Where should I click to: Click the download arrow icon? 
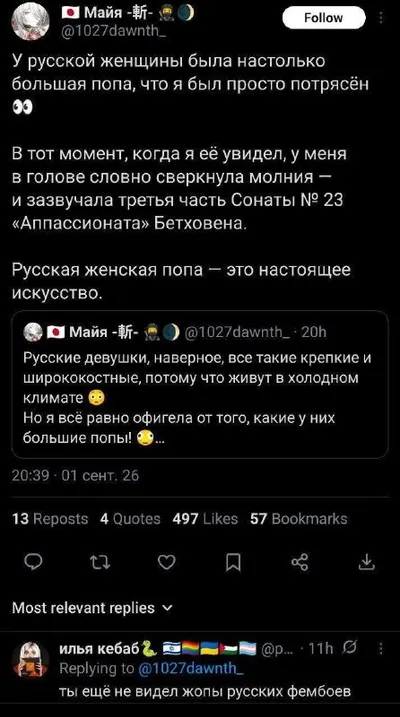pos(366,562)
